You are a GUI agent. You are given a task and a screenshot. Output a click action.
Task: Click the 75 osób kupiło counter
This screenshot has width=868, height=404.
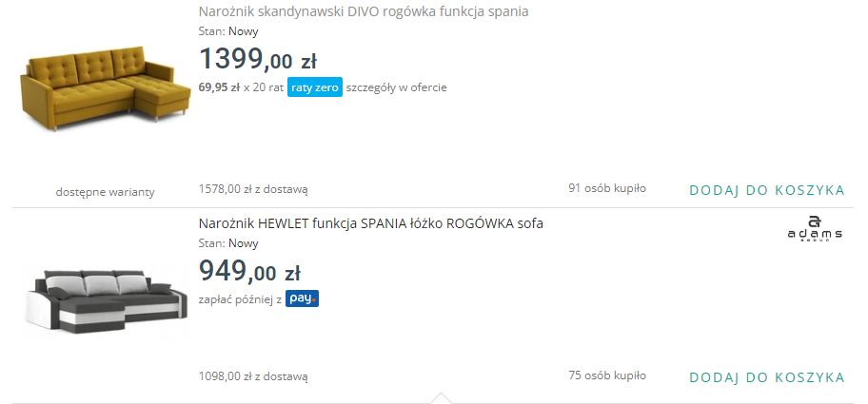606,375
